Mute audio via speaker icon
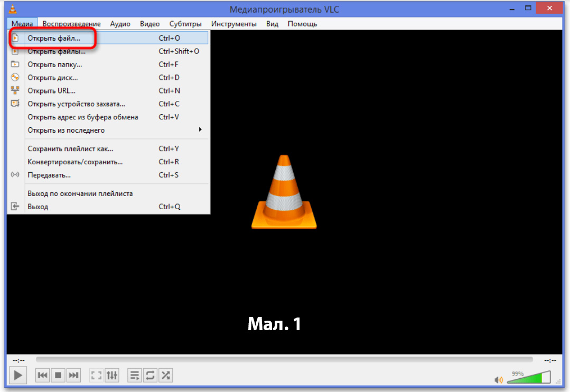570x392 pixels. [x=498, y=379]
